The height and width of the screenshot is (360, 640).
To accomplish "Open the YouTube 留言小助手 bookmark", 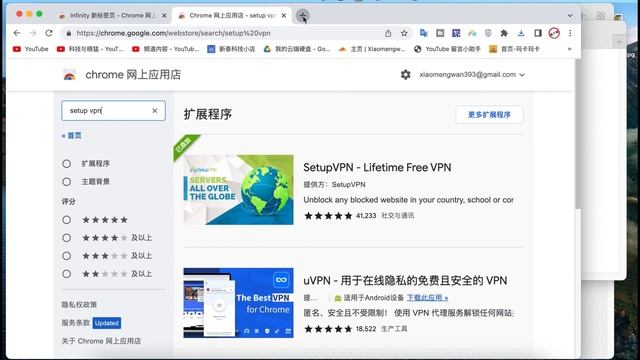I will pos(447,49).
